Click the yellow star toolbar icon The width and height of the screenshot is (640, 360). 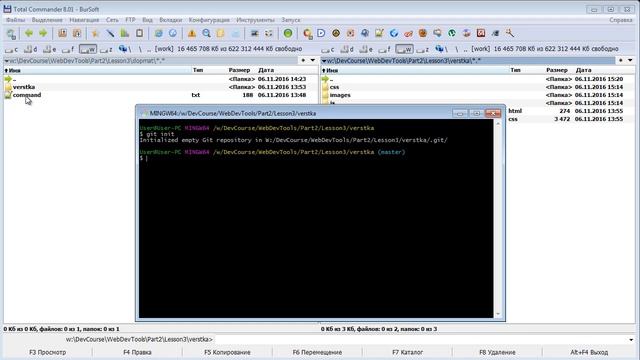point(95,33)
